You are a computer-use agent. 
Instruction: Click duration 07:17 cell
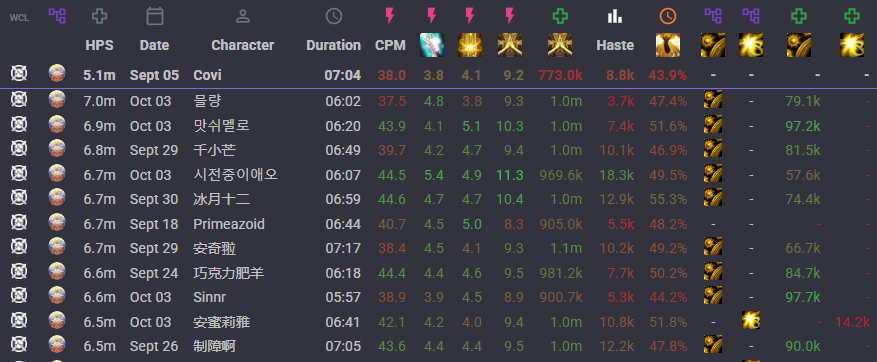(x=343, y=248)
